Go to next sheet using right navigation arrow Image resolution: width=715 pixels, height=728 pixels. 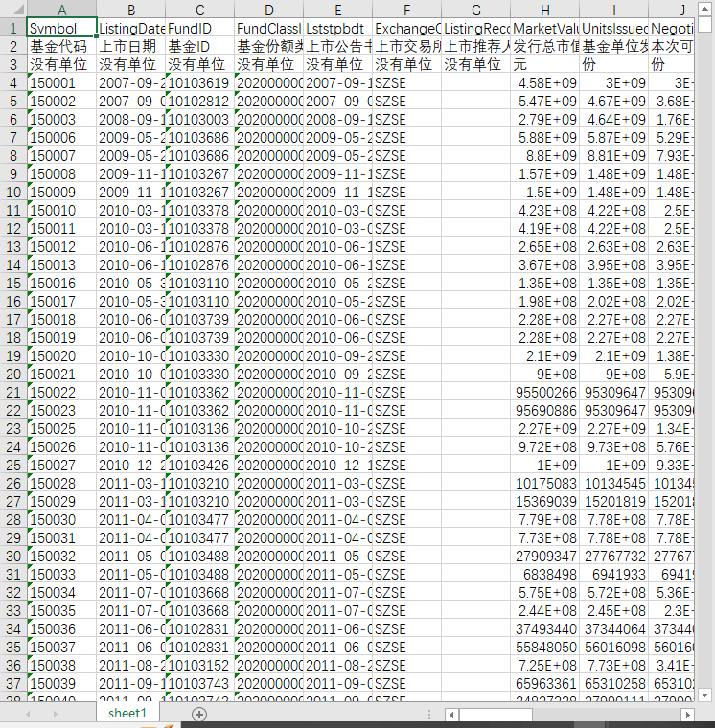pyautogui.click(x=56, y=714)
